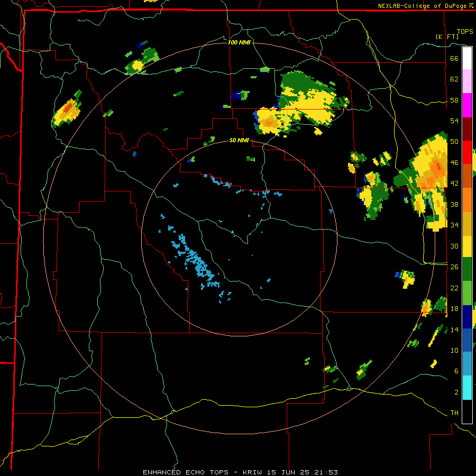Screen dimensions: 476x476
Task: Click the navy 18 kft legend swatch
Action: [467, 317]
